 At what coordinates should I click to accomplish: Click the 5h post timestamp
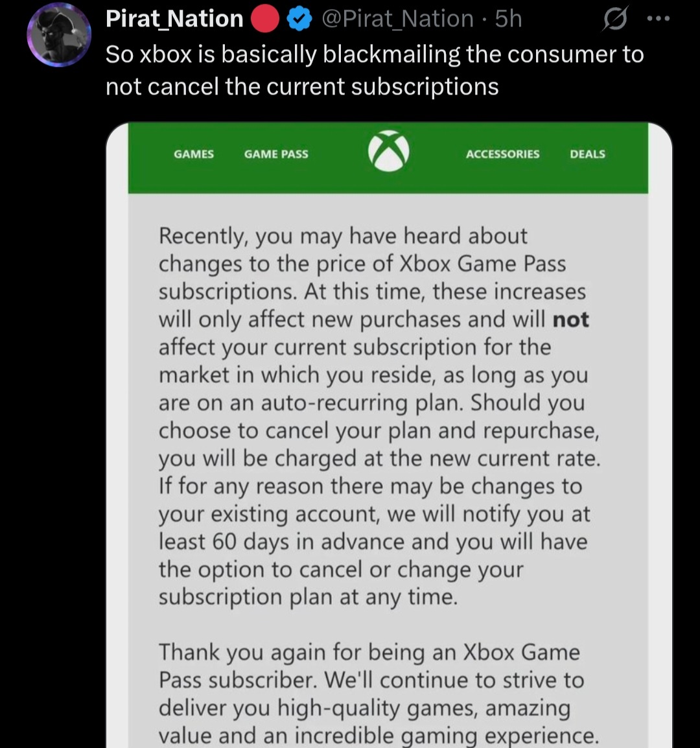point(508,19)
